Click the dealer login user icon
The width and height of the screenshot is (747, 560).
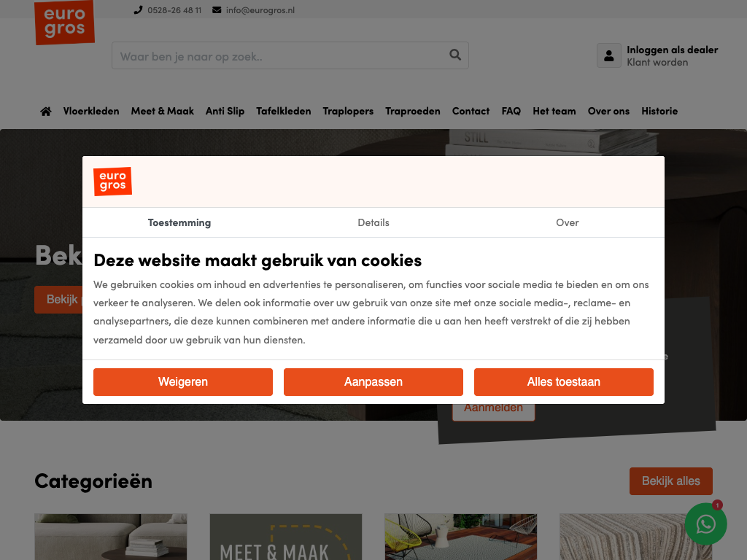[x=609, y=55]
